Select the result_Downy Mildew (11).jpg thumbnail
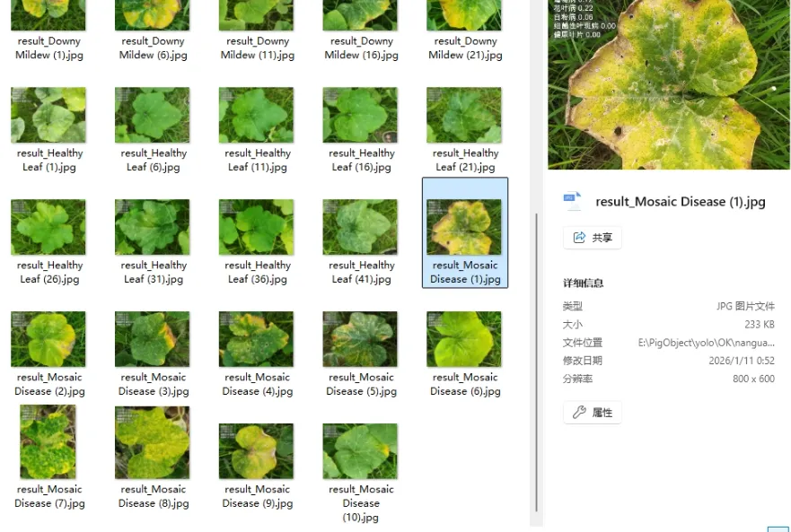Screen dimensions: 791x532 pos(256,15)
